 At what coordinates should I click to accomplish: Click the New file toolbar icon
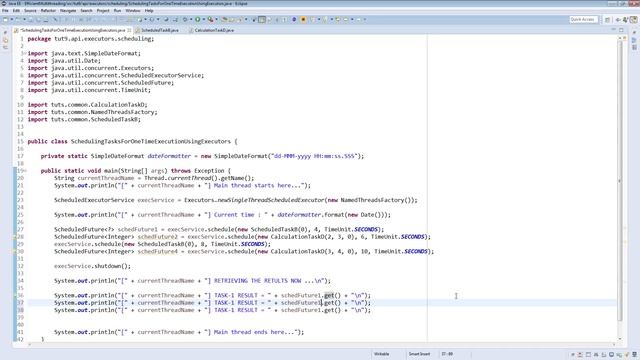coord(6,19)
